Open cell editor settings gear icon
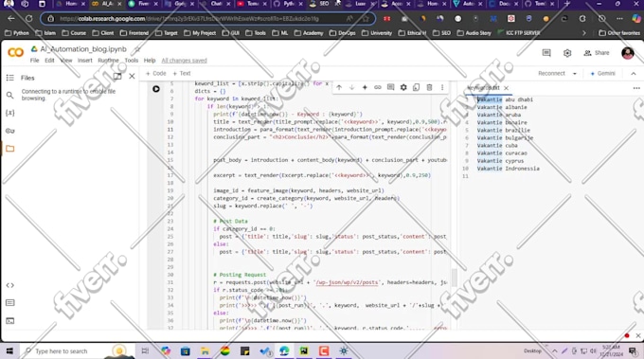Image resolution: width=644 pixels, height=359 pixels. coord(403,87)
